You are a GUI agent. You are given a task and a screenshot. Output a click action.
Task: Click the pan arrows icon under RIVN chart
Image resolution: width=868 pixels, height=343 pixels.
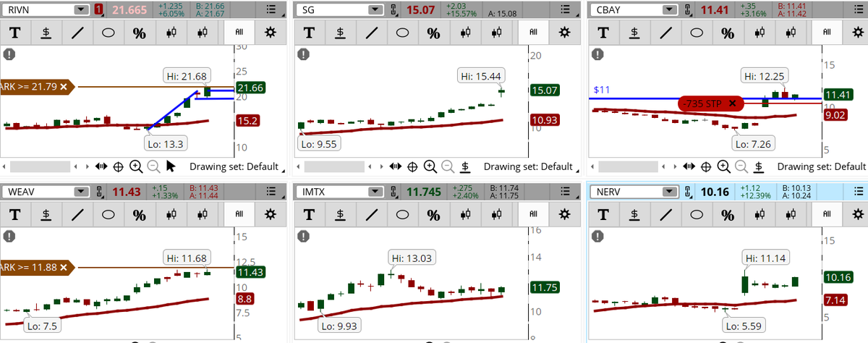coord(101,166)
